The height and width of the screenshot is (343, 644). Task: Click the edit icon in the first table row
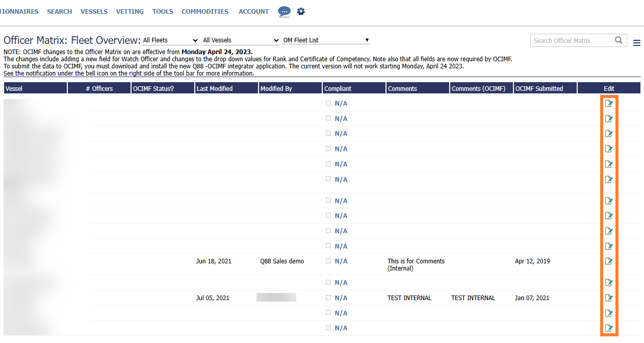[608, 104]
